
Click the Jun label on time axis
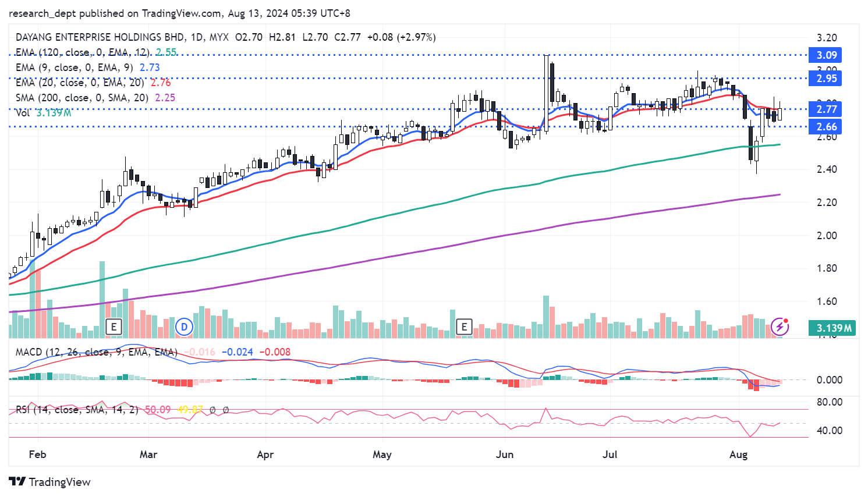[504, 455]
